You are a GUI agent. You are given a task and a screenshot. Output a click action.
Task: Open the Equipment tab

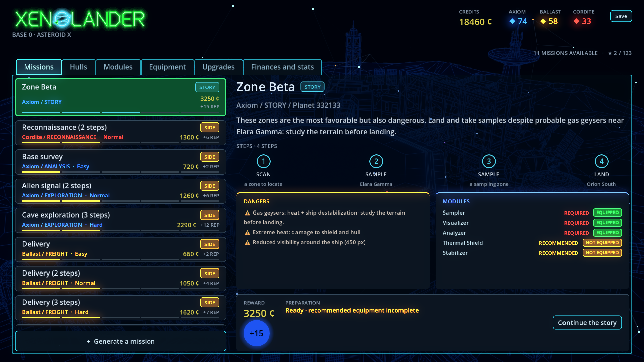(x=167, y=67)
